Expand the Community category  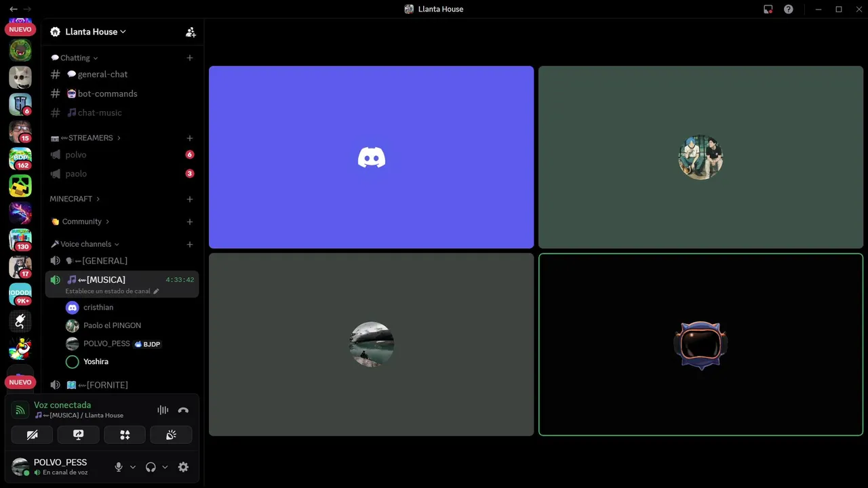pyautogui.click(x=80, y=222)
